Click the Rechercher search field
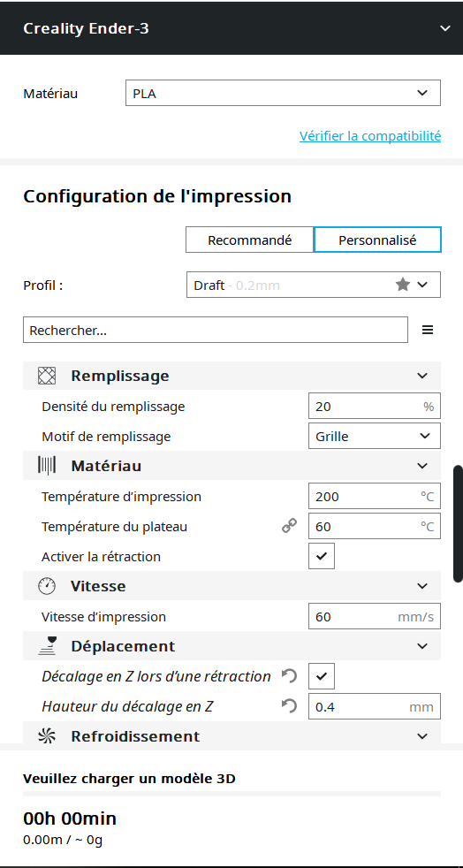Screen dimensions: 463x868 216,330
